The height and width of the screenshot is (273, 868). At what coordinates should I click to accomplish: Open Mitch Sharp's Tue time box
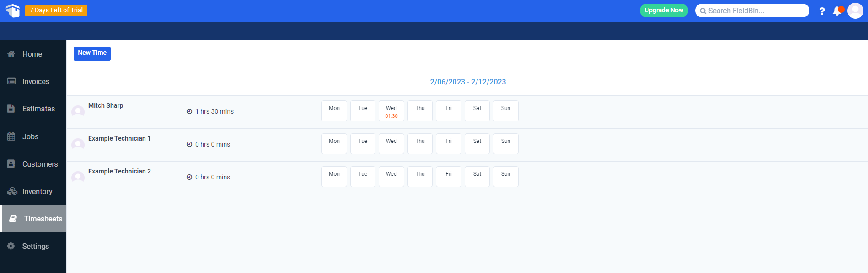click(x=363, y=111)
